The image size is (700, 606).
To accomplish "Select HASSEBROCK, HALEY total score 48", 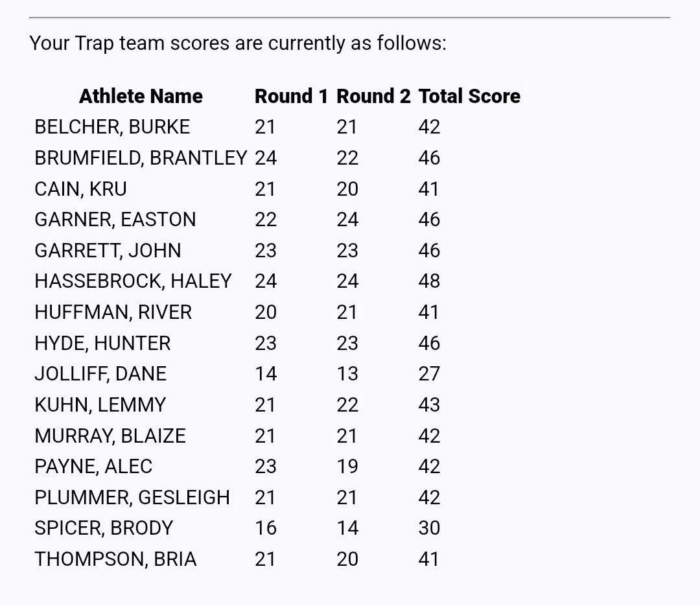I will tap(429, 281).
